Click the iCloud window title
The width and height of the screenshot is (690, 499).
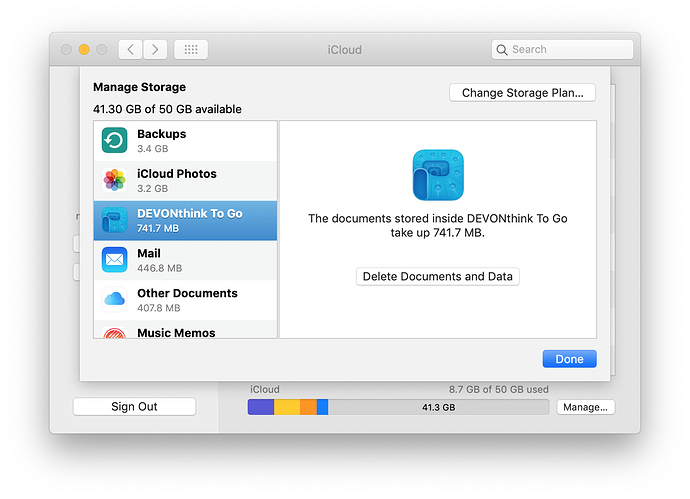pos(345,50)
